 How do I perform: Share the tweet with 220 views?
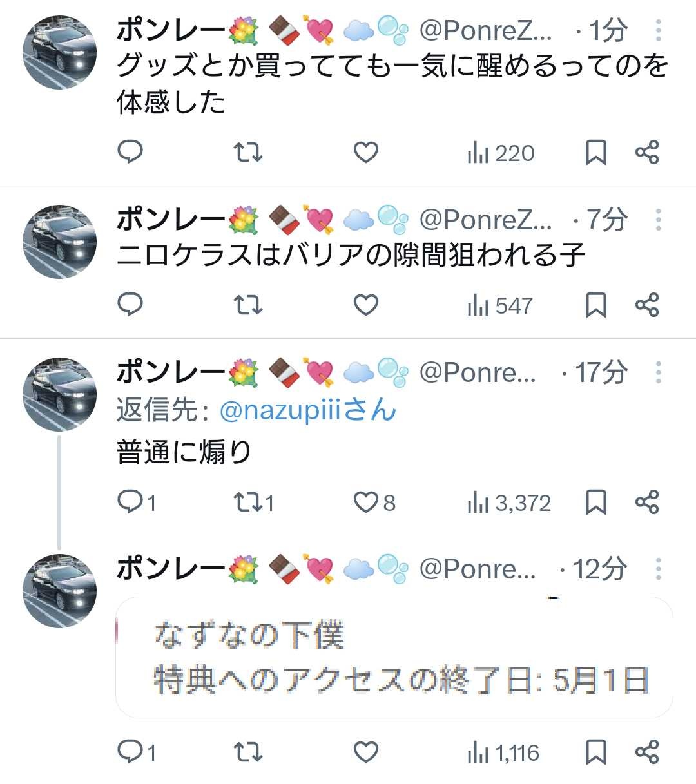tap(647, 152)
